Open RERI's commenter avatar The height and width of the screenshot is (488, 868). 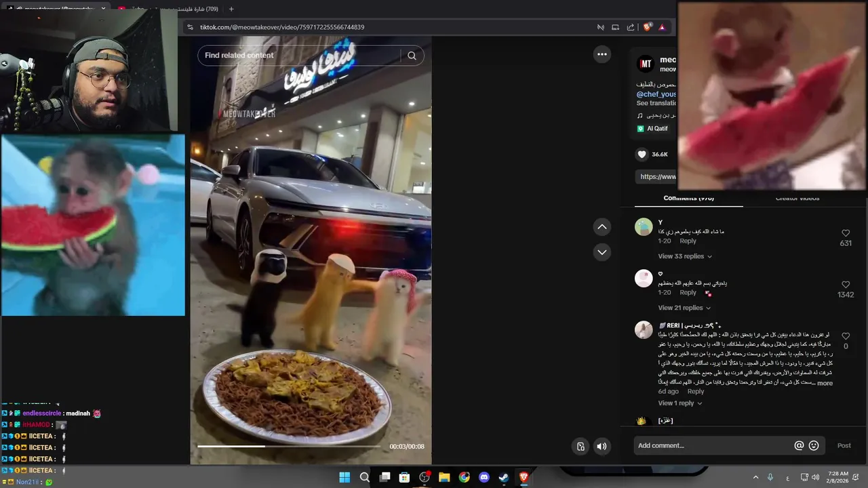click(644, 329)
